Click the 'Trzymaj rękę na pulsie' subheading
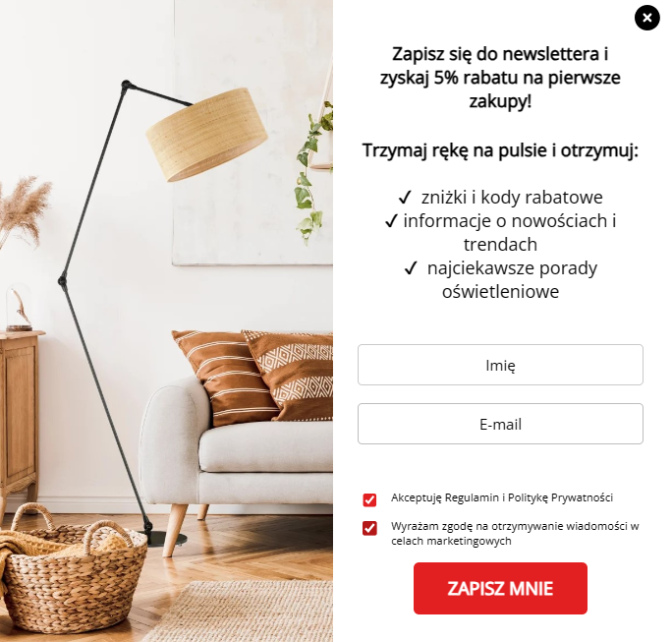The width and height of the screenshot is (672, 642). 500,150
